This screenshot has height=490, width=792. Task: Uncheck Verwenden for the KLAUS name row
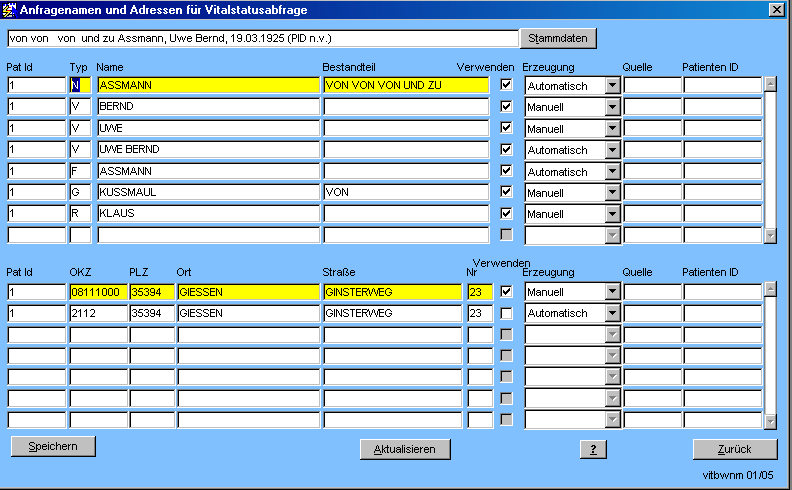(x=506, y=213)
